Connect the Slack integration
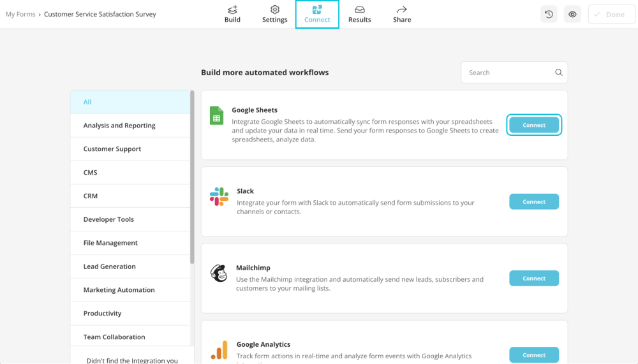 coord(534,201)
